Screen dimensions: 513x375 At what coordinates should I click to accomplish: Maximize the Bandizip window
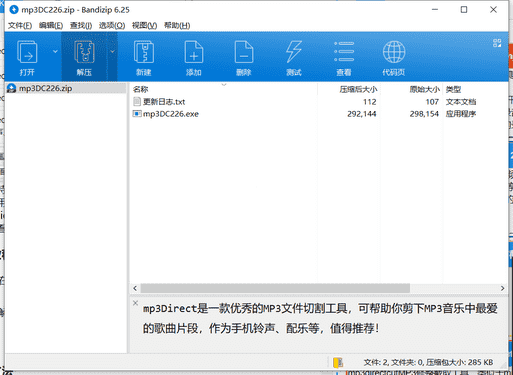pyautogui.click(x=464, y=10)
